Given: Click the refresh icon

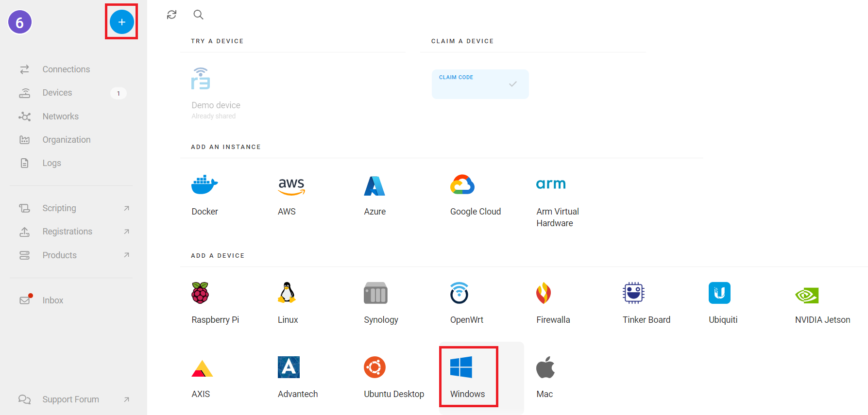Looking at the screenshot, I should pyautogui.click(x=171, y=15).
